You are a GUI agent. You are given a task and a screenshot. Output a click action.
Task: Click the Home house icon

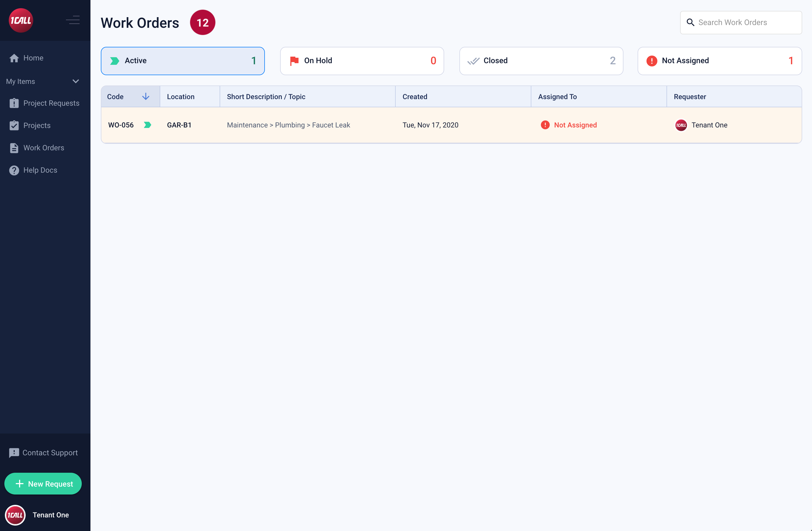tap(14, 58)
